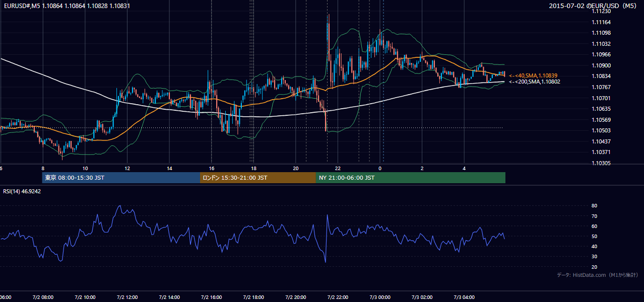Viewport: 644px width, 302px height.
Task: Click price level 1.11098 on axis
Action: pos(601,33)
